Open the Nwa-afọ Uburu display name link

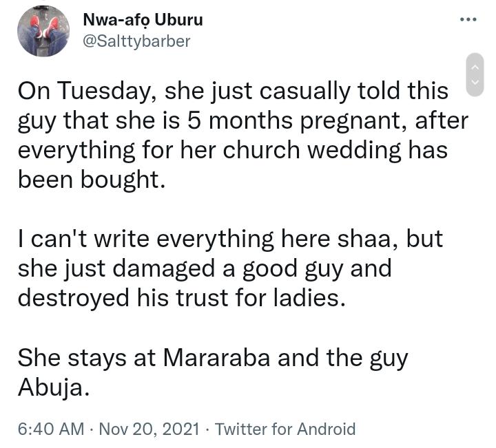(x=143, y=20)
